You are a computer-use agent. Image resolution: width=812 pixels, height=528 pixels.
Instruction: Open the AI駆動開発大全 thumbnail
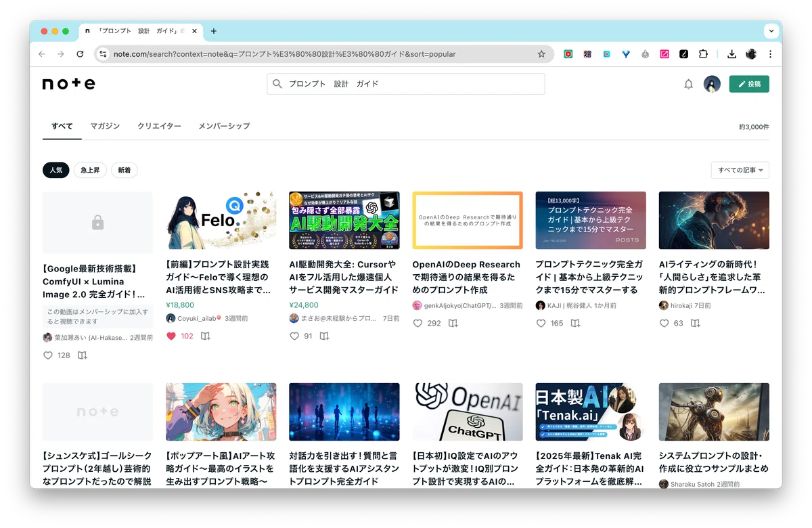coord(344,221)
